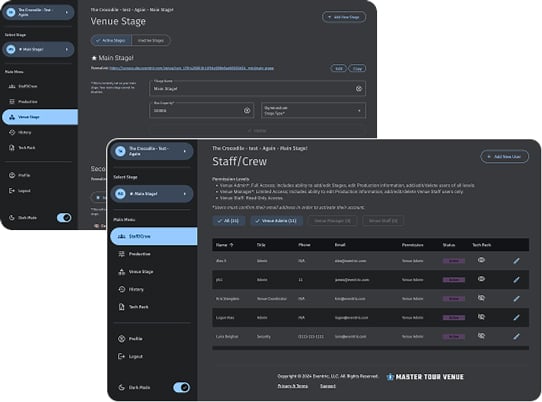The height and width of the screenshot is (402, 542).
Task: Toggle Tech Pack eye for Kris row
Action: [x=481, y=298]
